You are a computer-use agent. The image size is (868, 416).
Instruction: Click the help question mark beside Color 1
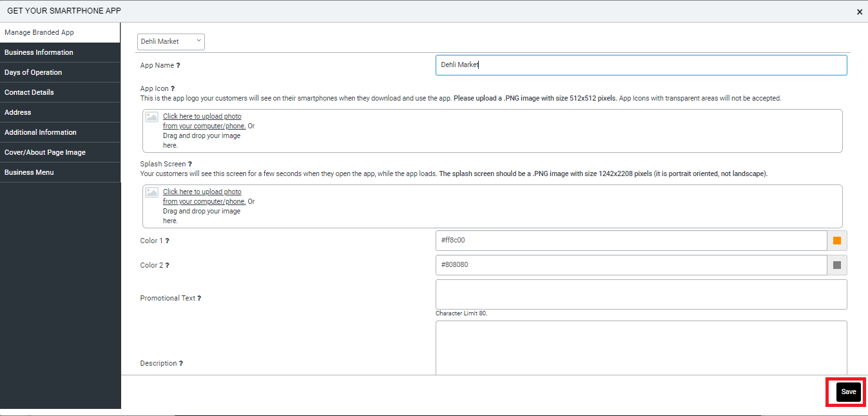point(168,241)
